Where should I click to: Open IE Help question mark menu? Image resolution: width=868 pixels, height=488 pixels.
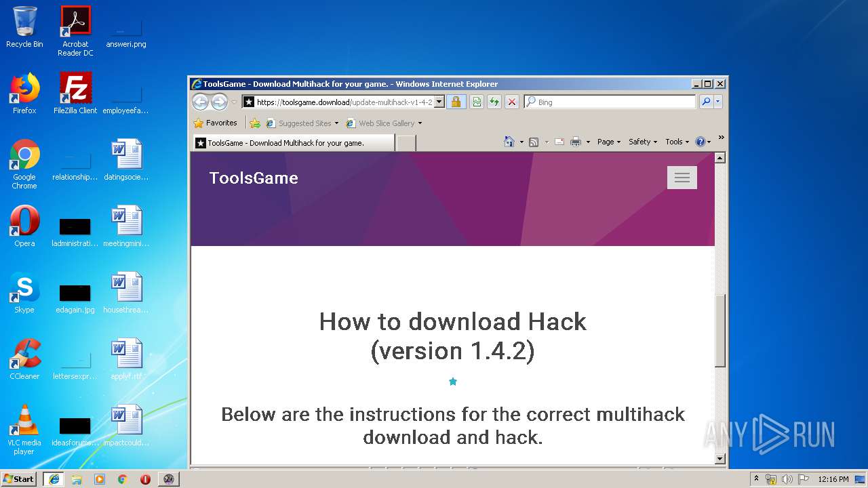click(x=703, y=142)
